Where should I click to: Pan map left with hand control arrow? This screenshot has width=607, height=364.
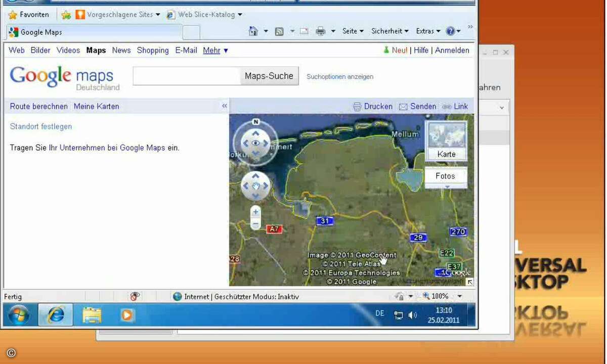(x=245, y=186)
